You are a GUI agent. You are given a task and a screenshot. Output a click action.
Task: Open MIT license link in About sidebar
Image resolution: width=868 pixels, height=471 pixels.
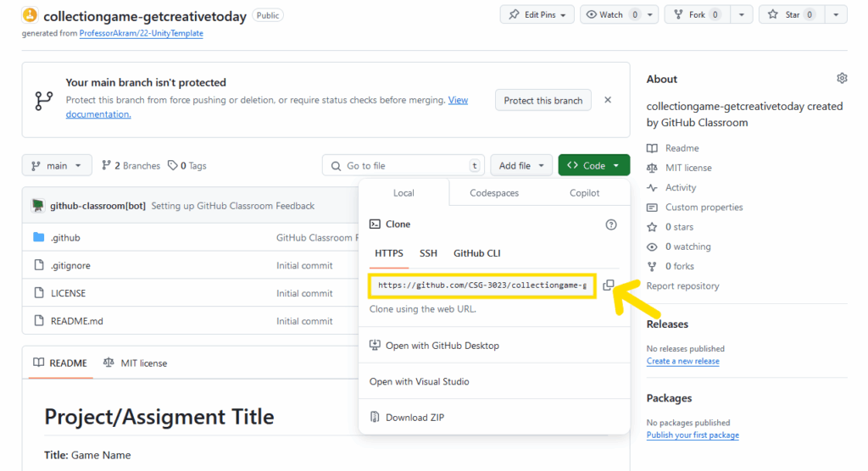(x=679, y=168)
